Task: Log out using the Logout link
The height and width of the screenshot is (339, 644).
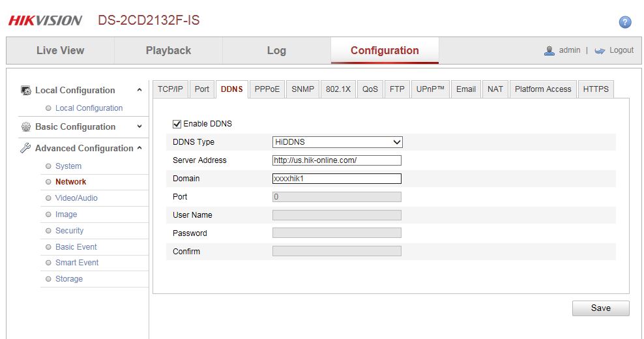Action: [x=621, y=50]
